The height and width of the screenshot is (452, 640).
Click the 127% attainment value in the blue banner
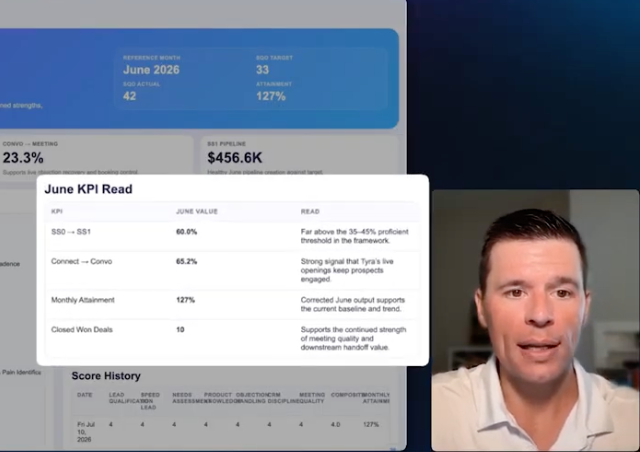coord(271,96)
